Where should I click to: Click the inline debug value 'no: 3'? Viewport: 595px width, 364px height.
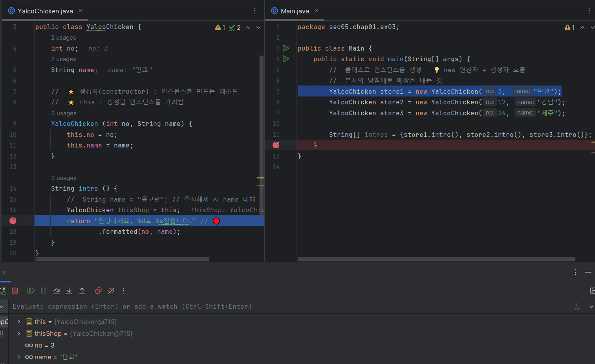pos(98,49)
